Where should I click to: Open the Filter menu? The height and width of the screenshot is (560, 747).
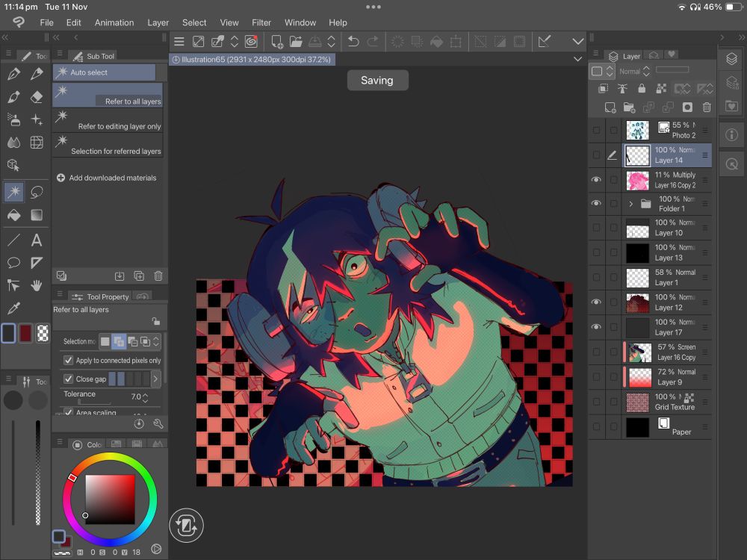[261, 22]
